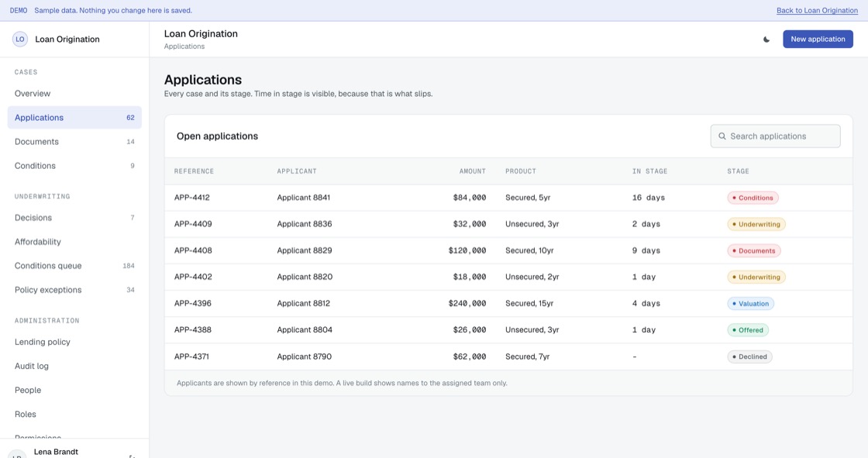Open application APP-4412
The height and width of the screenshot is (458, 868).
191,198
